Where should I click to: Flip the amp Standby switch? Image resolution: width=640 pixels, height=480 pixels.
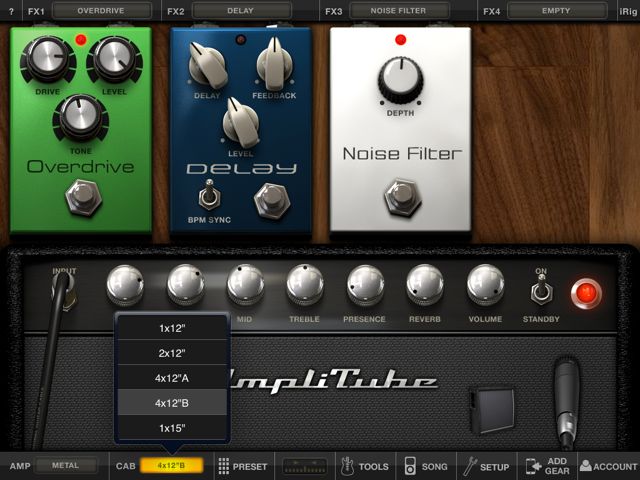(542, 290)
